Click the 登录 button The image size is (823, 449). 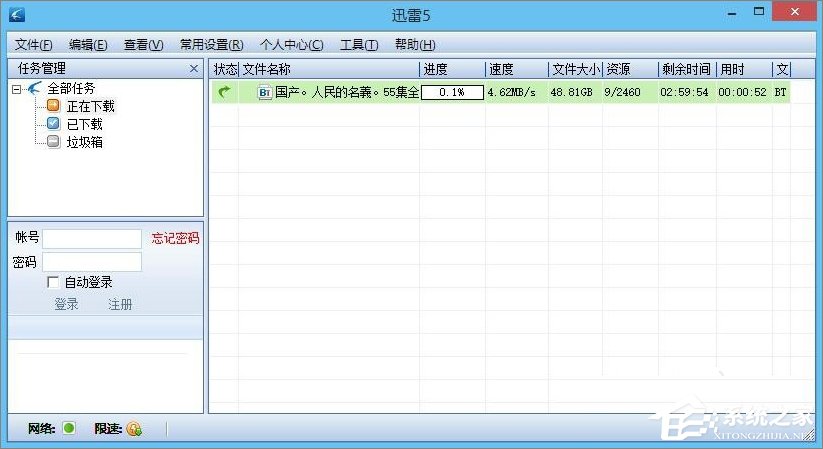(66, 304)
